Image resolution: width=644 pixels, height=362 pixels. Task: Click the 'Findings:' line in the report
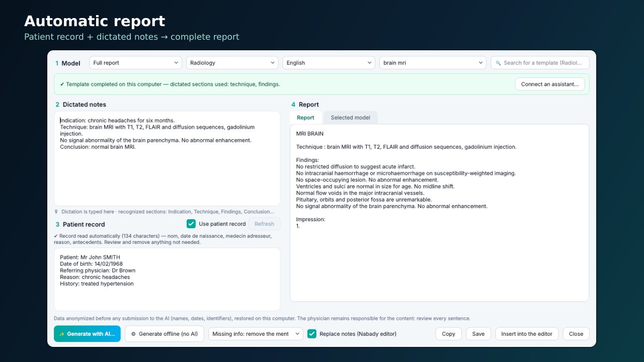click(308, 160)
